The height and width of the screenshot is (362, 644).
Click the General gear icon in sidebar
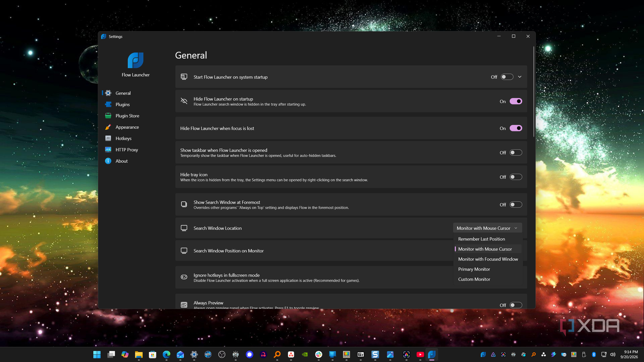pos(108,93)
